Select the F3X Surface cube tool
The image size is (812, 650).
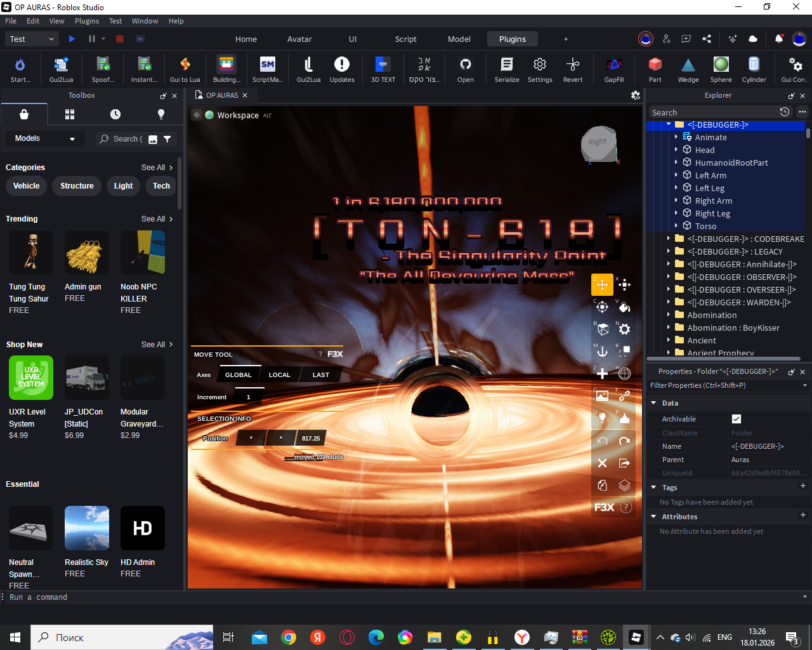(x=602, y=329)
